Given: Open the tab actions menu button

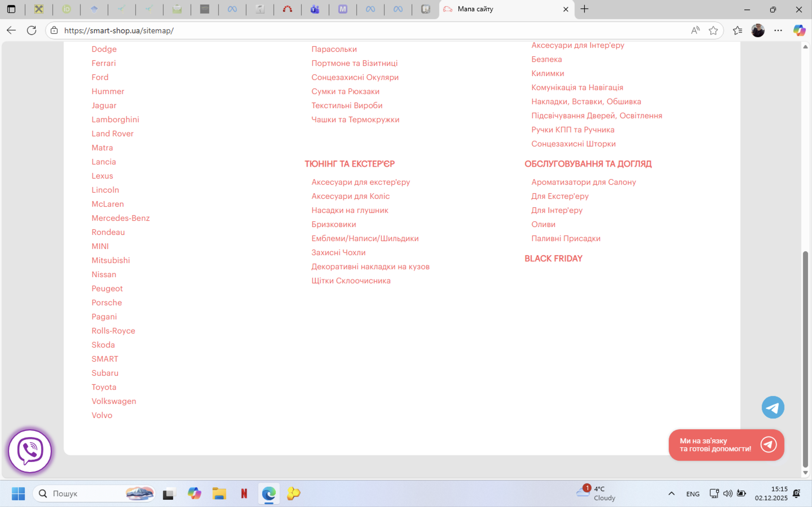Looking at the screenshot, I should coord(11,9).
